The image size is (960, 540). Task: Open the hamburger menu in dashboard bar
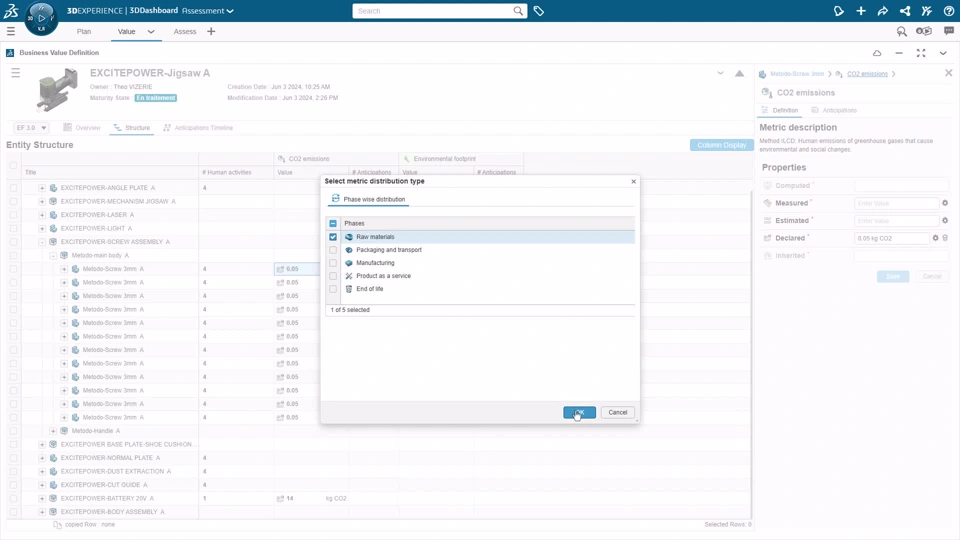[10, 31]
